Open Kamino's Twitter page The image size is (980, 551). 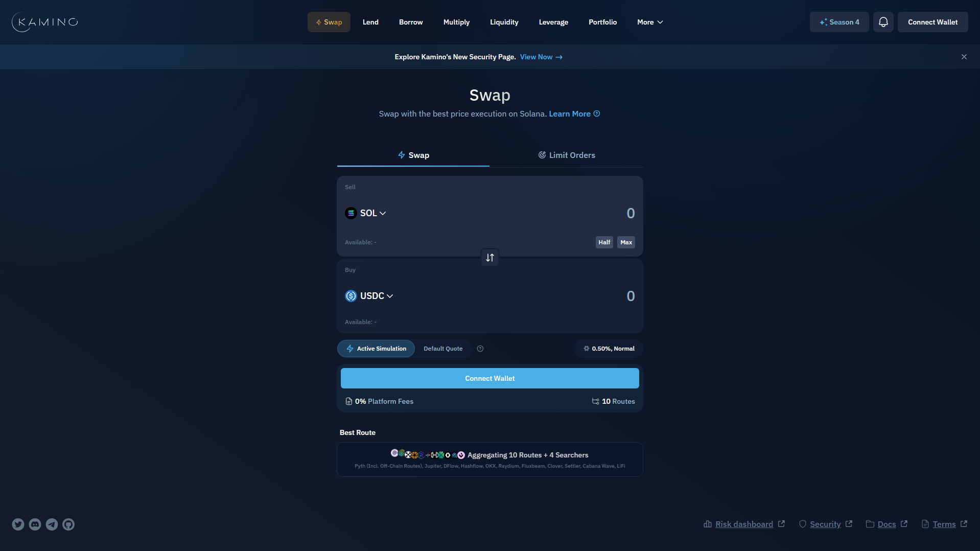18,524
